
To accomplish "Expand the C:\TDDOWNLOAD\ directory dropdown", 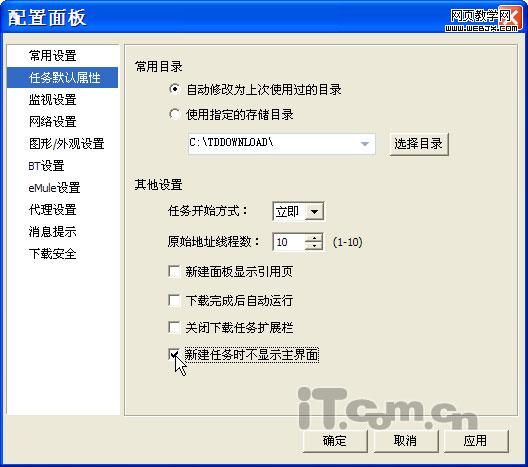I will click(x=365, y=144).
